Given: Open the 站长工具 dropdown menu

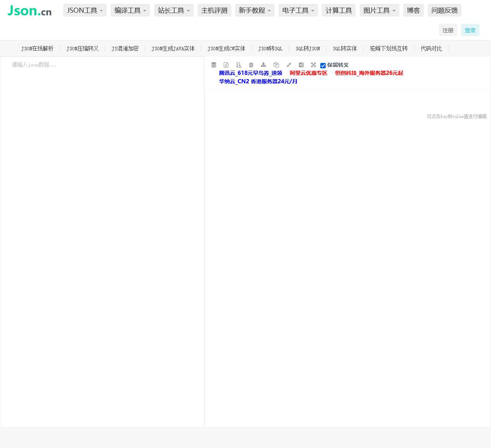Looking at the screenshot, I should (x=174, y=10).
